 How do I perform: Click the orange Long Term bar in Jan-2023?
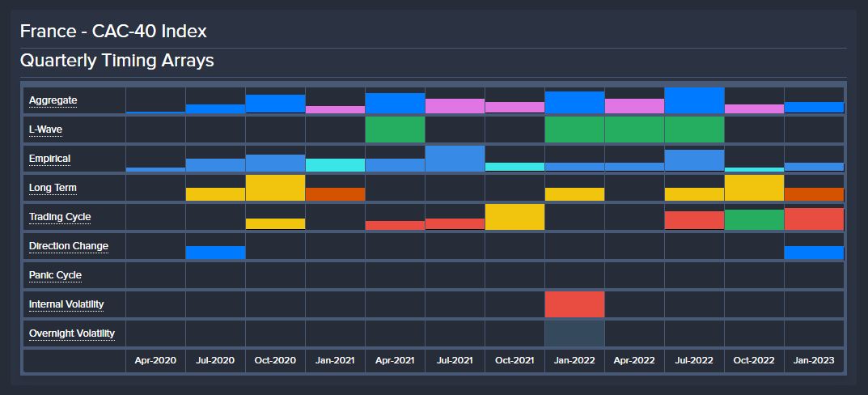pyautogui.click(x=814, y=194)
